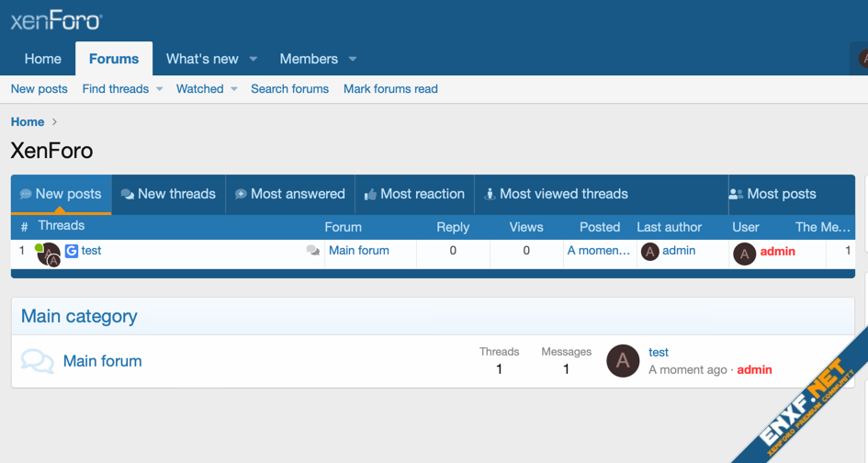Switch to the New threads tab
The width and height of the screenshot is (868, 463).
[x=168, y=194]
